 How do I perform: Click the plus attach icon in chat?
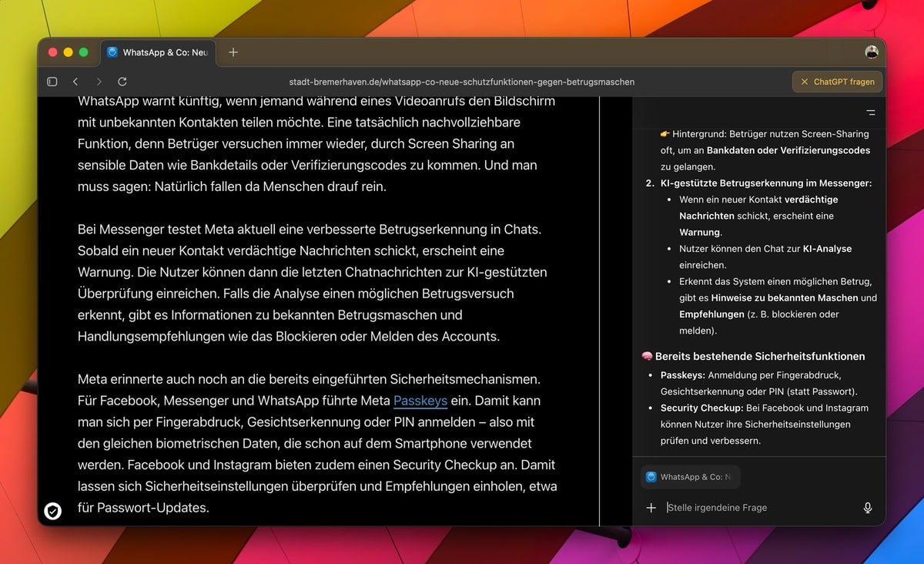[651, 508]
